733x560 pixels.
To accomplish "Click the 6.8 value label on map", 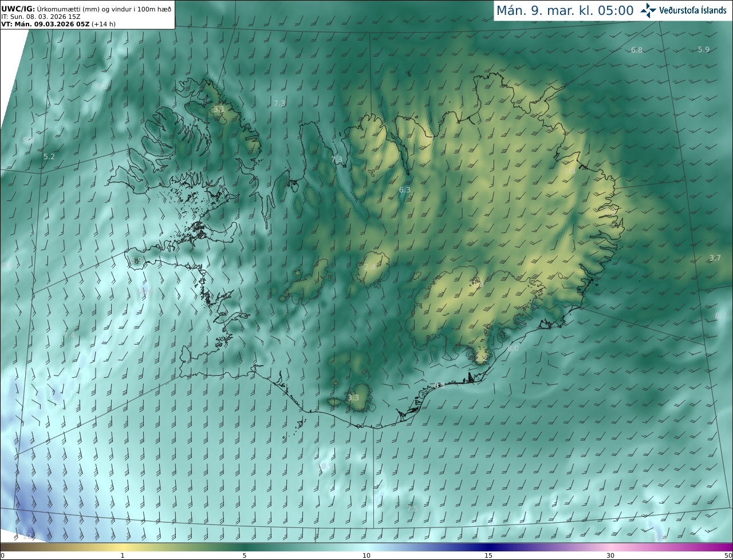I will 637,50.
